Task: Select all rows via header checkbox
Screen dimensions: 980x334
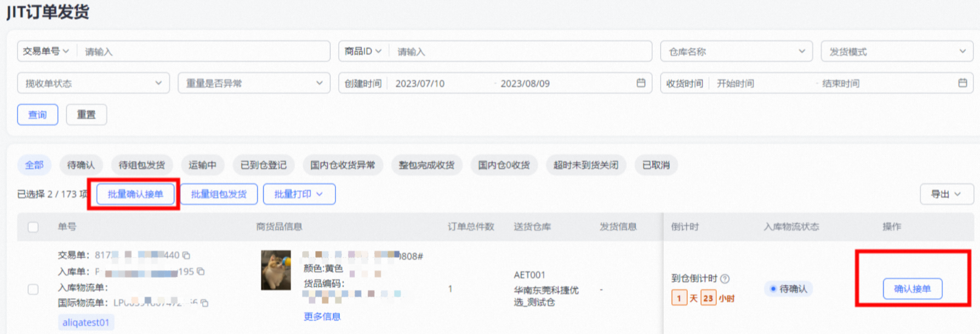Action: point(33,227)
